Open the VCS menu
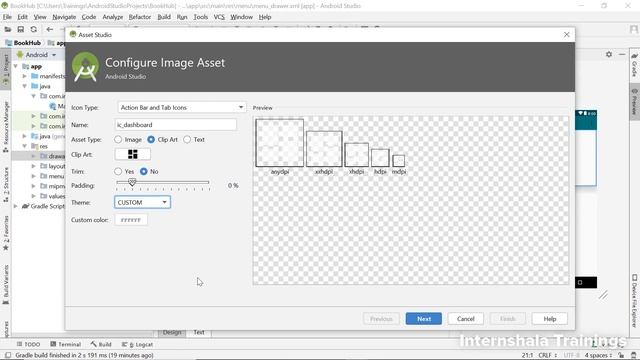 pyautogui.click(x=219, y=17)
